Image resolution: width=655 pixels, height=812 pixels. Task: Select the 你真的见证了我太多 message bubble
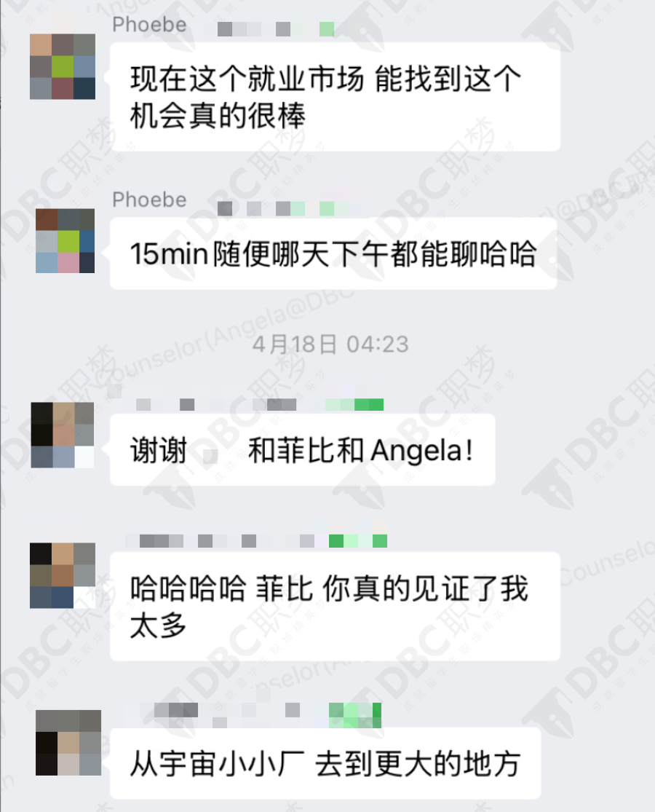[x=336, y=607]
